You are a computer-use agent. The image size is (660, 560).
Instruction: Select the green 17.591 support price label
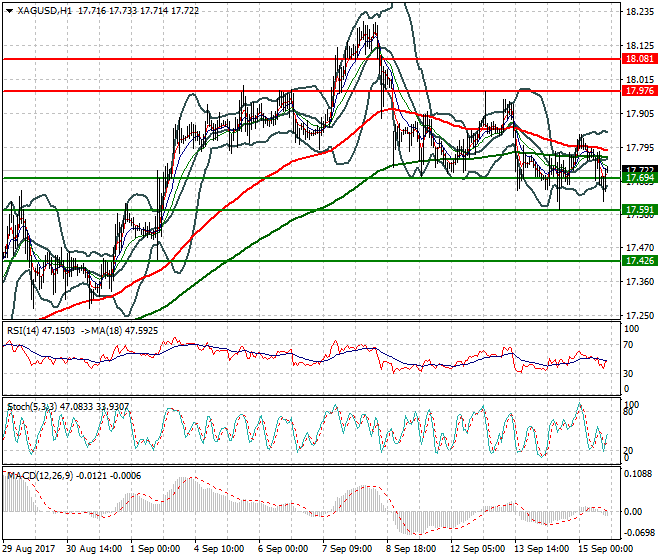(640, 210)
